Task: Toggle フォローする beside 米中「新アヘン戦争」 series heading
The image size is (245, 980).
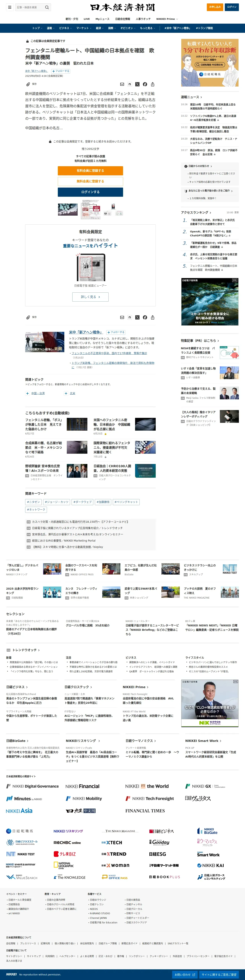Action: pos(115,332)
